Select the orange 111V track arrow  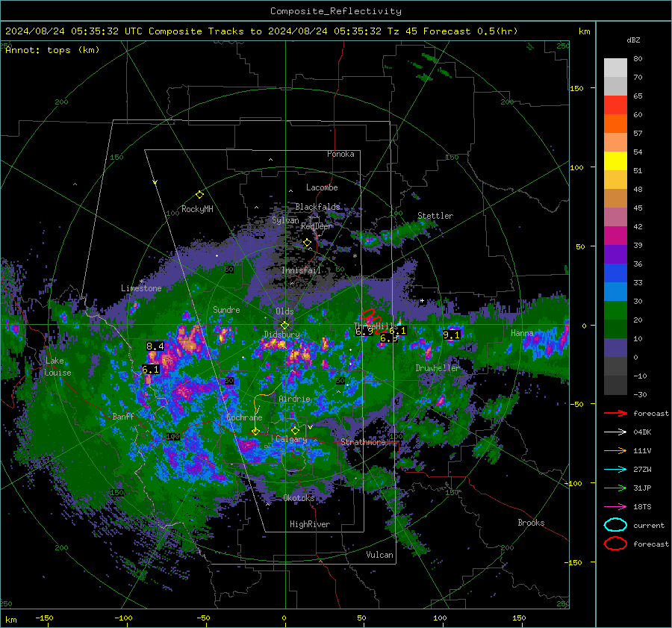tap(615, 450)
